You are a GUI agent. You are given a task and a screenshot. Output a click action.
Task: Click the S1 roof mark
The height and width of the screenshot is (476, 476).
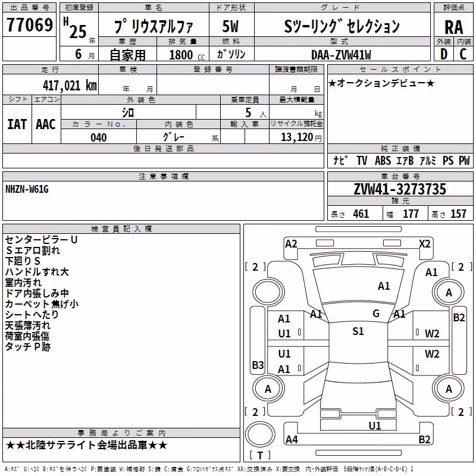(358, 331)
